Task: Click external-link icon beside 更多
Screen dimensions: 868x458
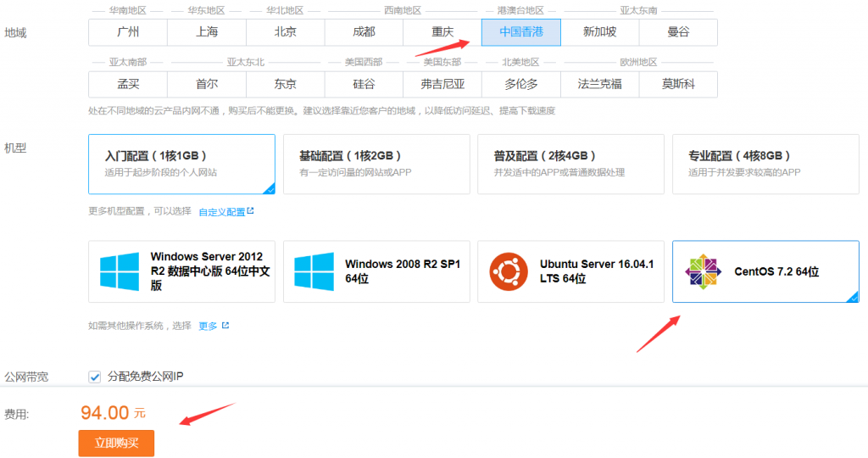Action: pyautogui.click(x=225, y=325)
